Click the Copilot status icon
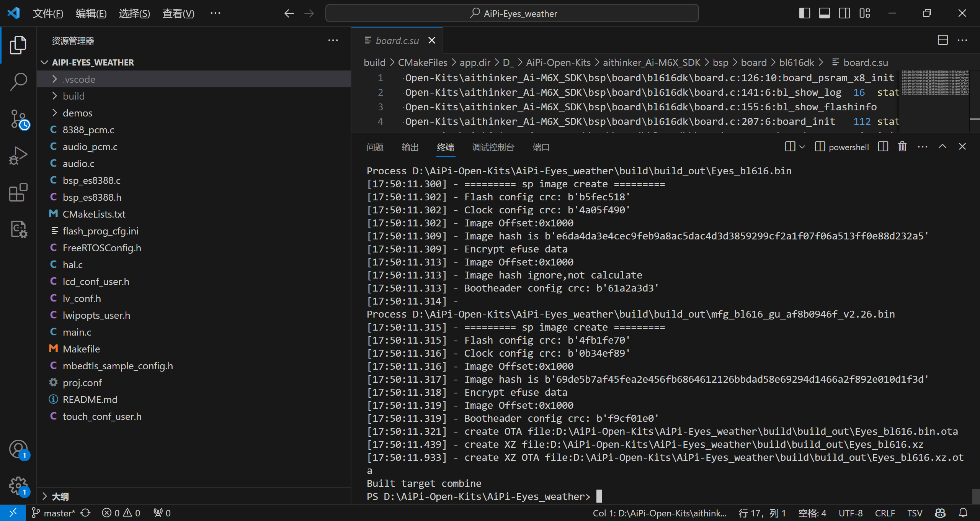The width and height of the screenshot is (980, 521). tap(940, 513)
